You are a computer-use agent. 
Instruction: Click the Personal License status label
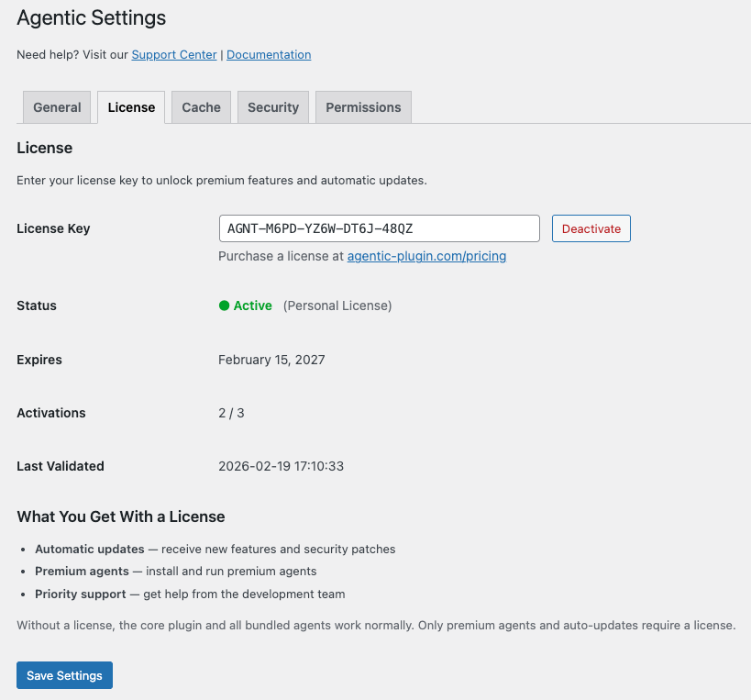click(337, 306)
